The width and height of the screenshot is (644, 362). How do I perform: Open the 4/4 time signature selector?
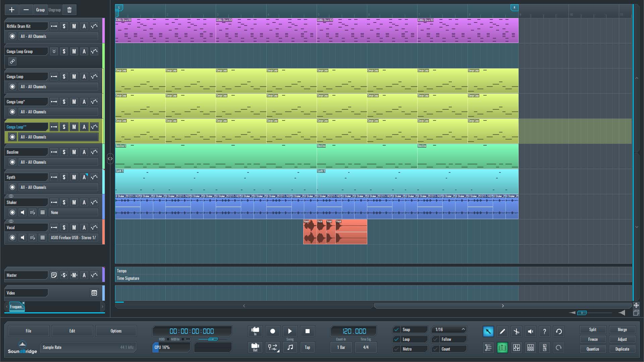point(366,347)
